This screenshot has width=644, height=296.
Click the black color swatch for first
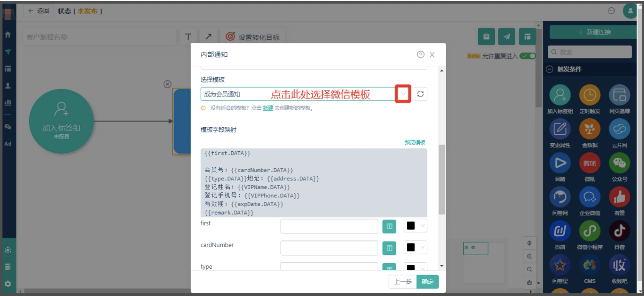[411, 226]
